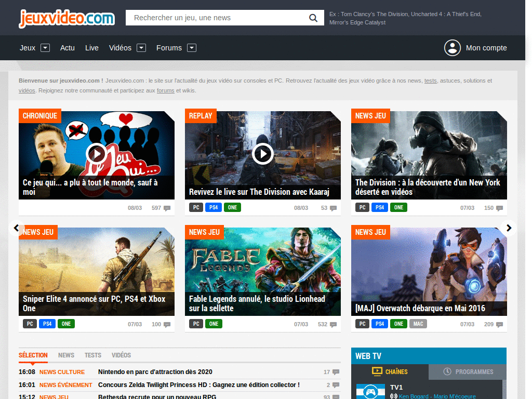
Task: Click the 'NEWS ÉVÉNEMENT' category label
Action: [66, 385]
